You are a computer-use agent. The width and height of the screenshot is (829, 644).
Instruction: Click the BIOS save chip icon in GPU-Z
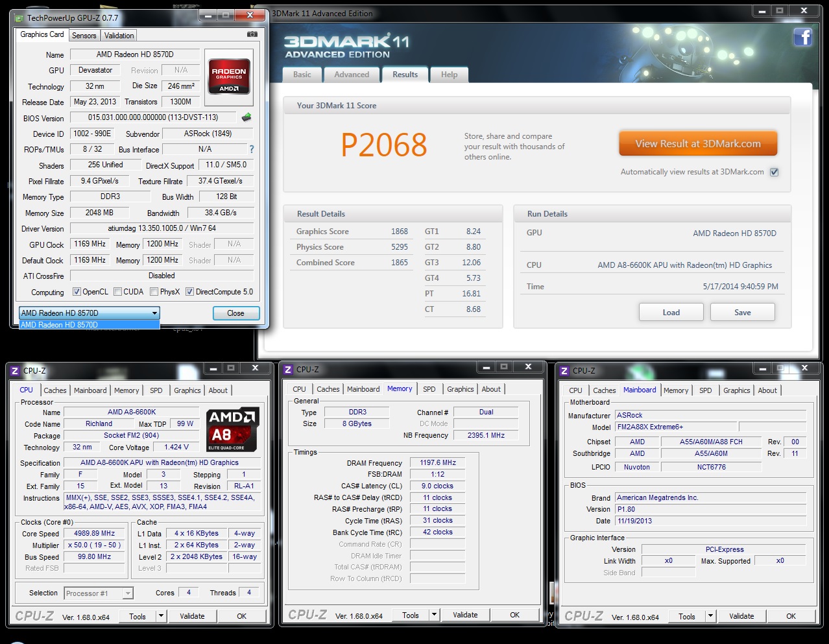[x=246, y=117]
